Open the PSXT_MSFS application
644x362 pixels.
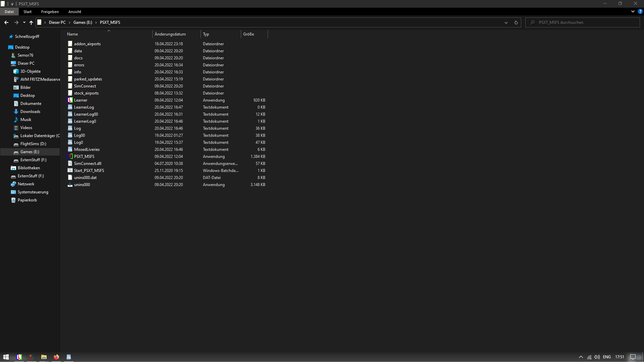(84, 157)
